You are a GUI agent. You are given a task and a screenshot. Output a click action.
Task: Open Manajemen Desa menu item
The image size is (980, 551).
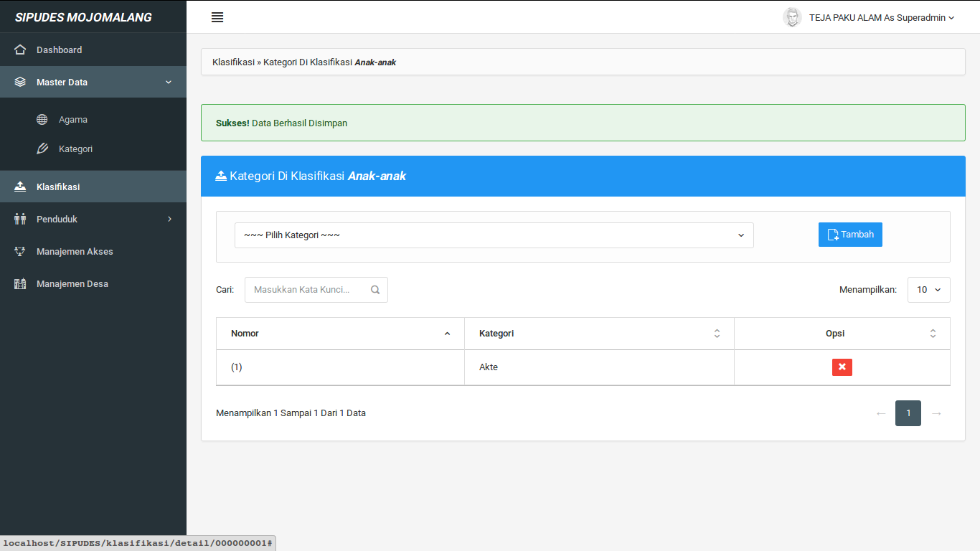(93, 283)
